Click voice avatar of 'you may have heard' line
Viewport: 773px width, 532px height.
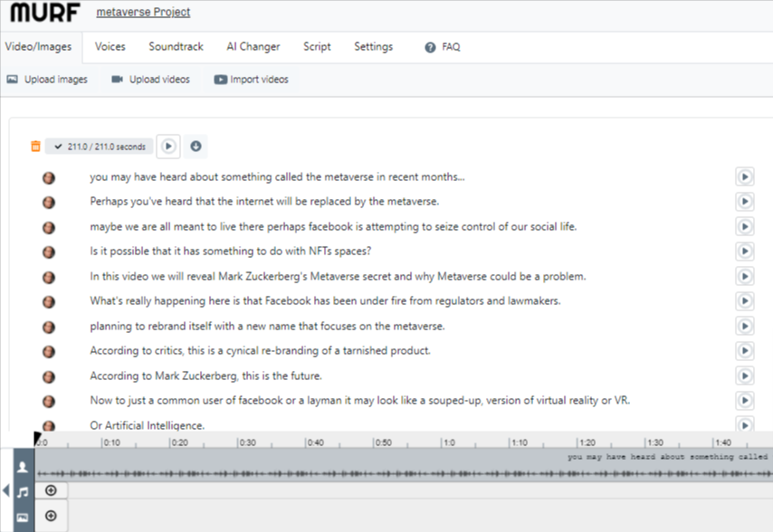[48, 178]
